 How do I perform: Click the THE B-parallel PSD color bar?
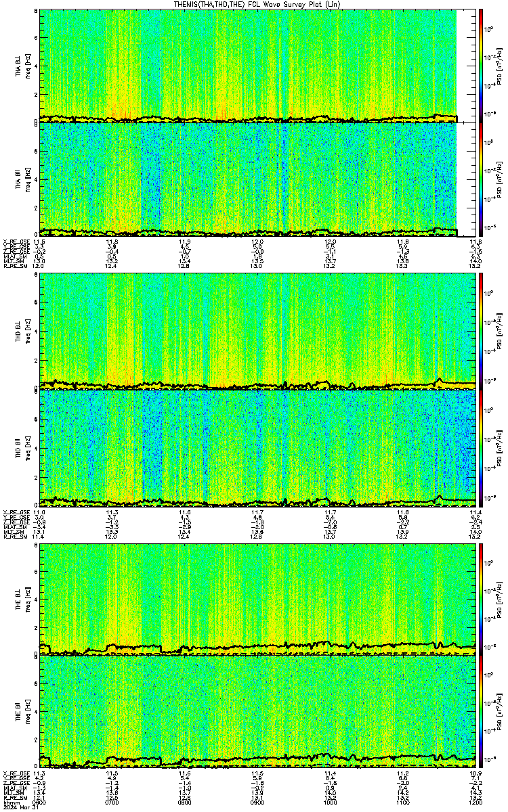481,713
